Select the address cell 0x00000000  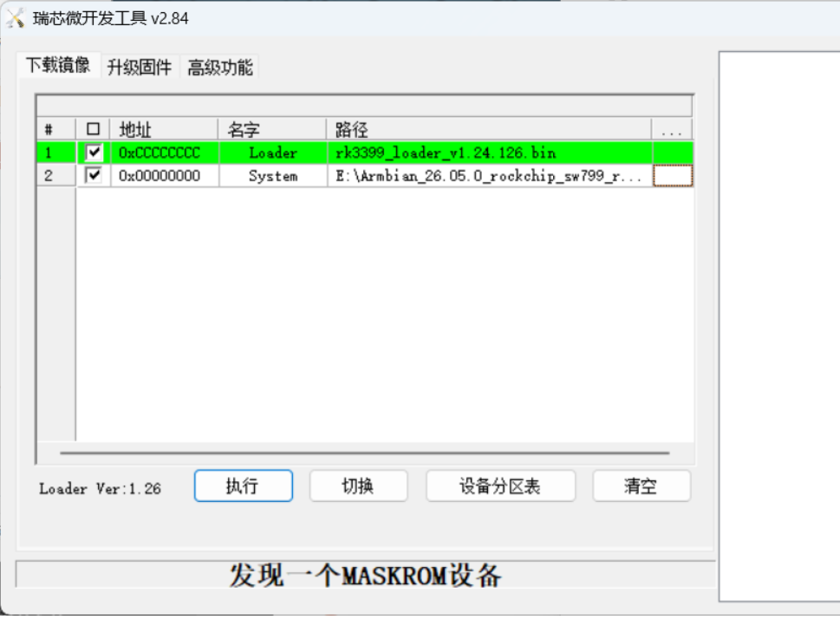click(165, 175)
